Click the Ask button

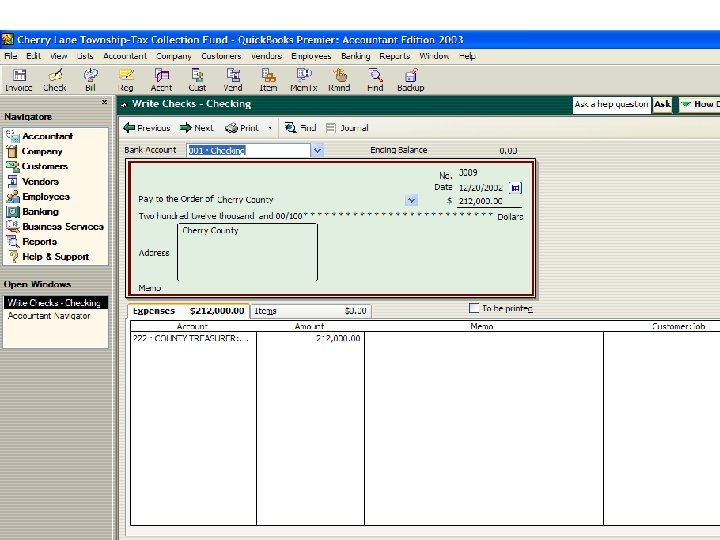point(662,104)
